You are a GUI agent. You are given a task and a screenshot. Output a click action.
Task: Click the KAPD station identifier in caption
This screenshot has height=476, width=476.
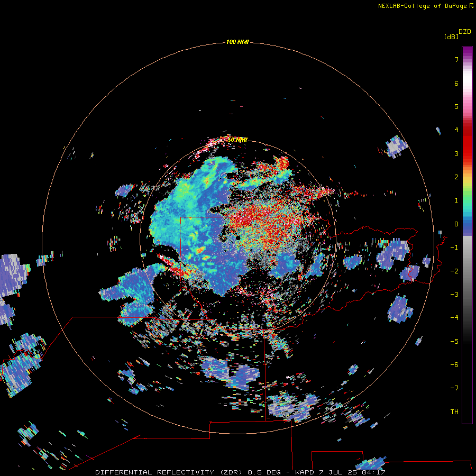pyautogui.click(x=305, y=472)
